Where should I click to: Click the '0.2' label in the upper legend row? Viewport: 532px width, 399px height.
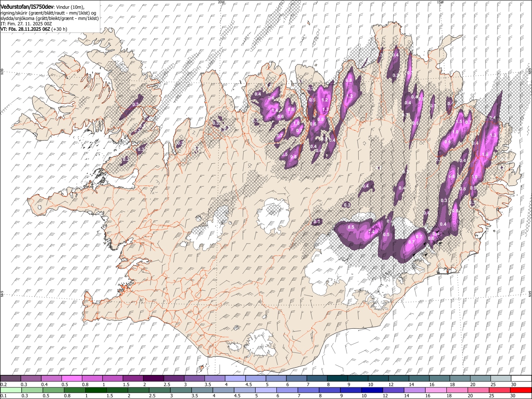tap(3, 384)
